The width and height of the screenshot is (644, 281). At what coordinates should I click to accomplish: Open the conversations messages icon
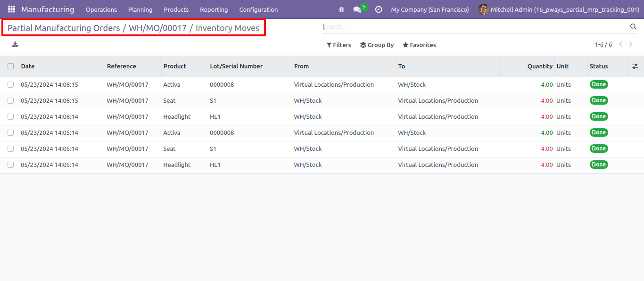click(357, 9)
